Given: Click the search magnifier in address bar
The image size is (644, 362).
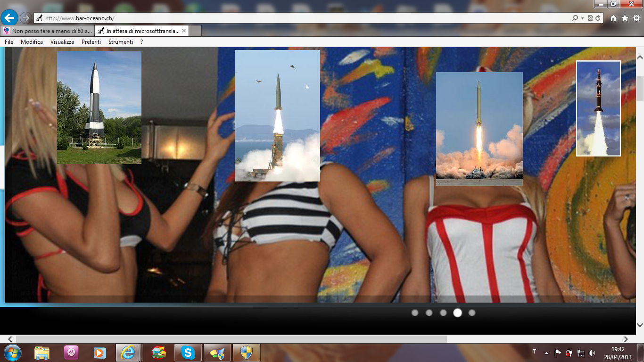Looking at the screenshot, I should coord(575,18).
